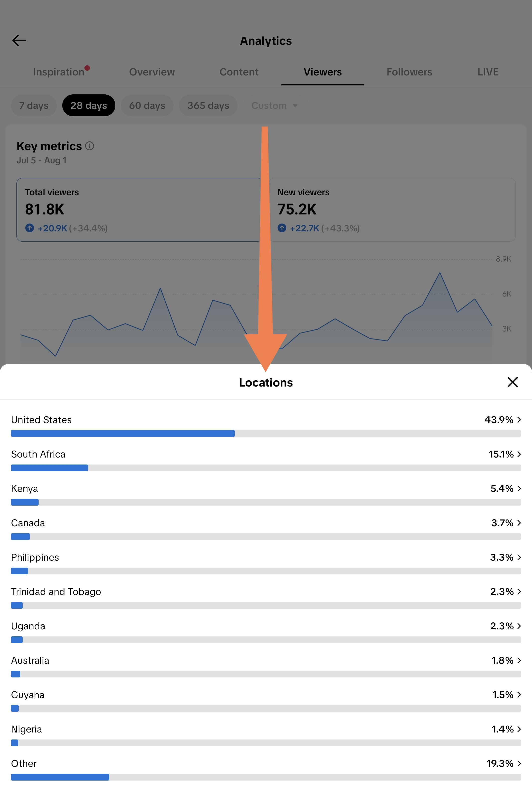
Task: Click the United States percentage bar
Action: click(266, 433)
